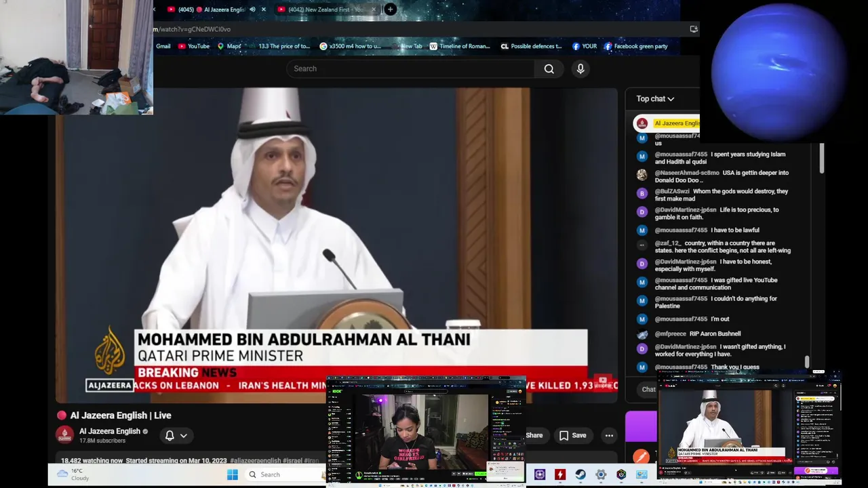The height and width of the screenshot is (488, 868).
Task: Click @zaf_12_ user avatar in chat
Action: tap(642, 245)
